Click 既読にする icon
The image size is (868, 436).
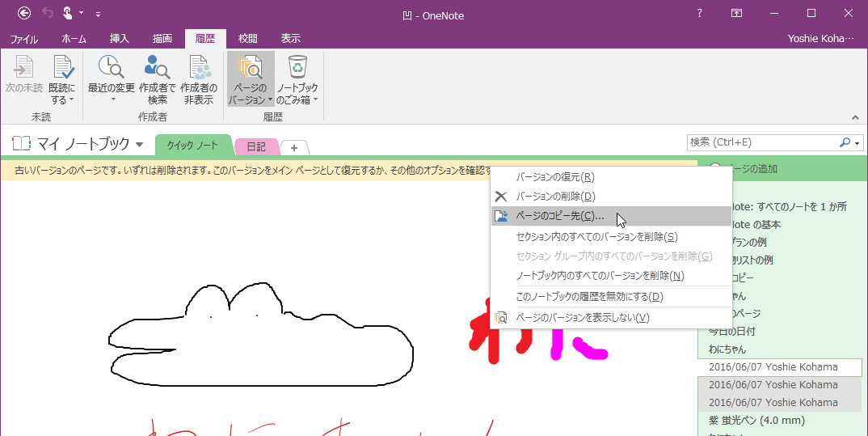click(62, 67)
